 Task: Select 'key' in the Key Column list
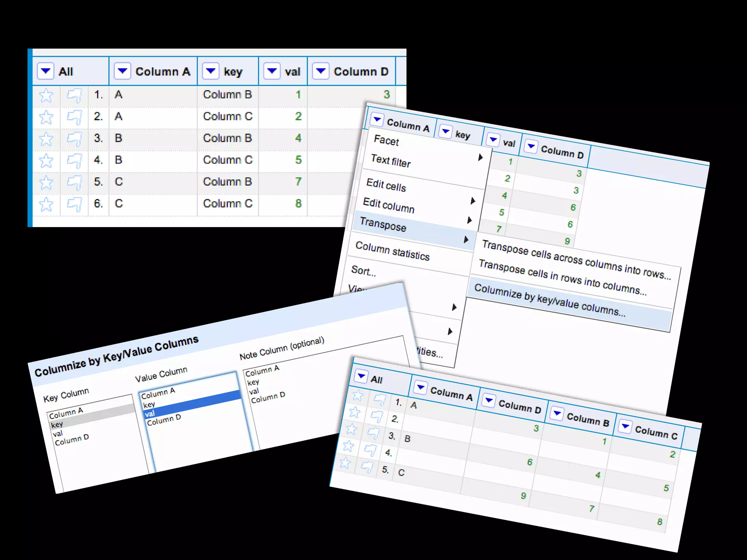click(x=57, y=424)
